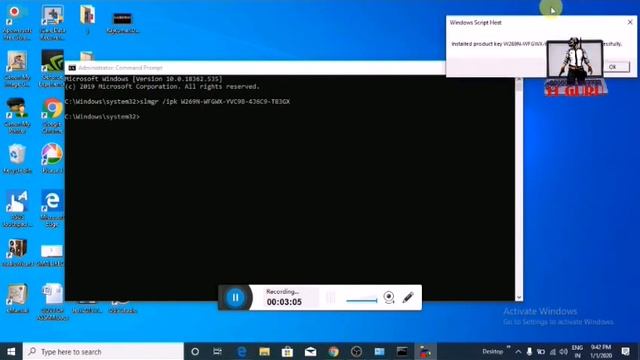Open the Mail app on the taskbar
This screenshot has width=640, height=360.
(x=310, y=351)
